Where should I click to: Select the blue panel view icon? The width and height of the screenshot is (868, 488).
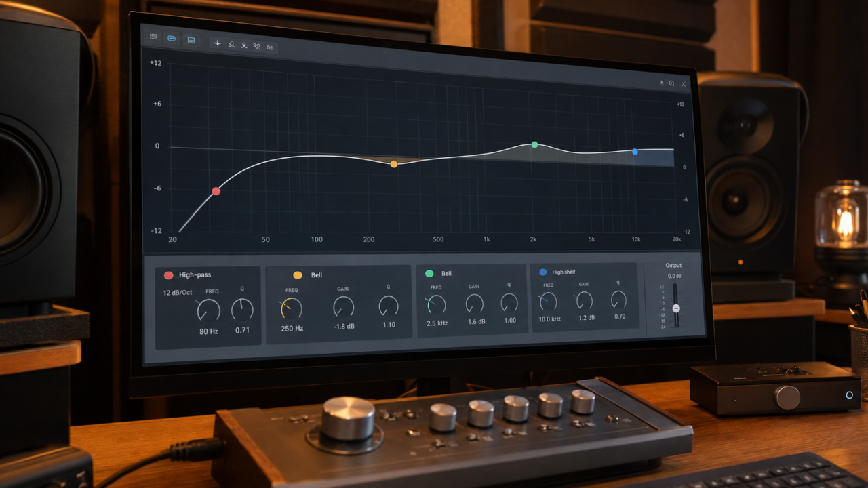pyautogui.click(x=191, y=41)
